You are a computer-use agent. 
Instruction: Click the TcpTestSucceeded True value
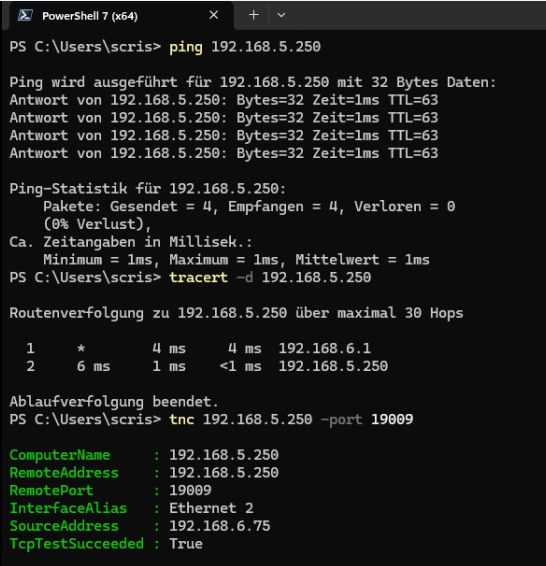[186, 544]
